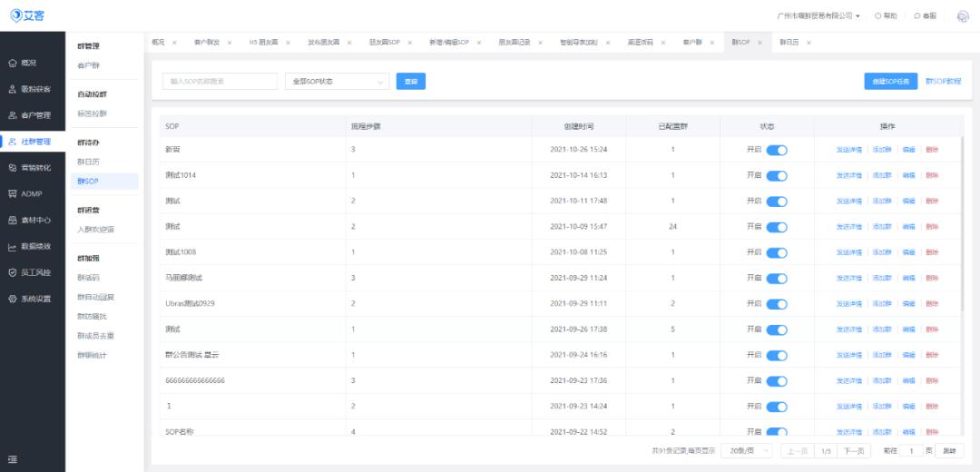Open 系统设置 gear icon in sidebar
This screenshot has width=980, height=472.
tap(13, 299)
